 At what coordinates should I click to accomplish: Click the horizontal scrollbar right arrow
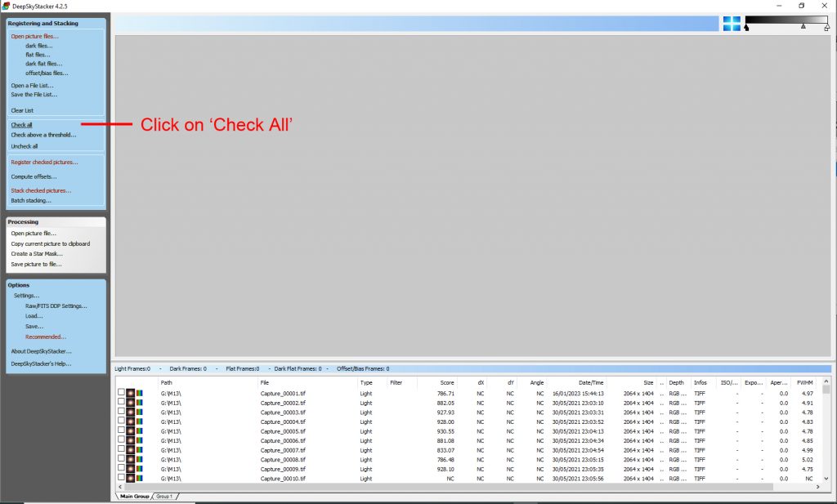(817, 487)
